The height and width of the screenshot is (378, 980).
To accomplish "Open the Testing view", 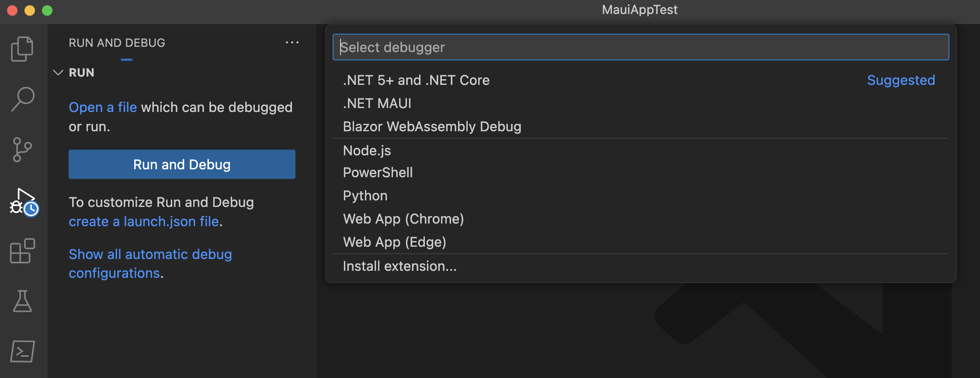I will [23, 302].
